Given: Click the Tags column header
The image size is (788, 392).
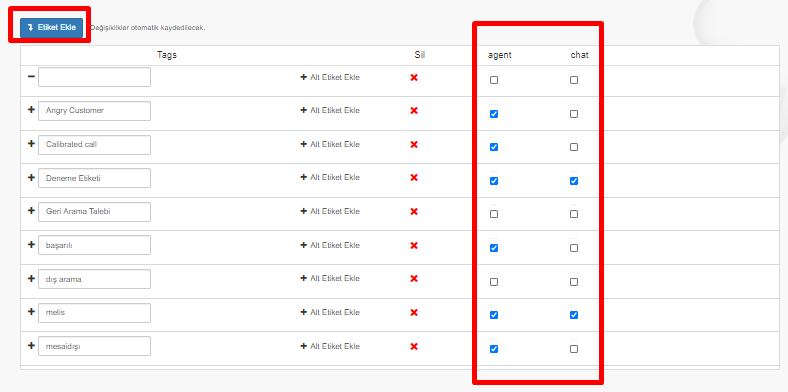Looking at the screenshot, I should (167, 55).
